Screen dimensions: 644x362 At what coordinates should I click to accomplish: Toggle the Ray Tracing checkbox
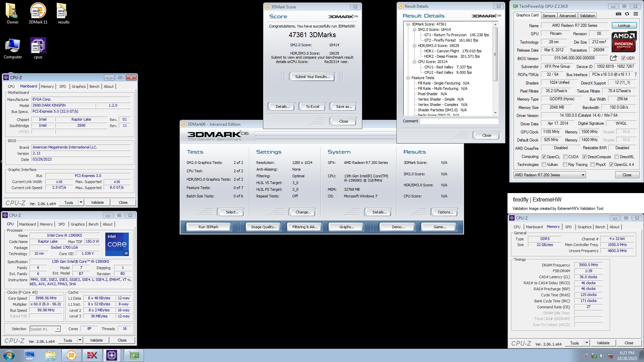coord(565,165)
